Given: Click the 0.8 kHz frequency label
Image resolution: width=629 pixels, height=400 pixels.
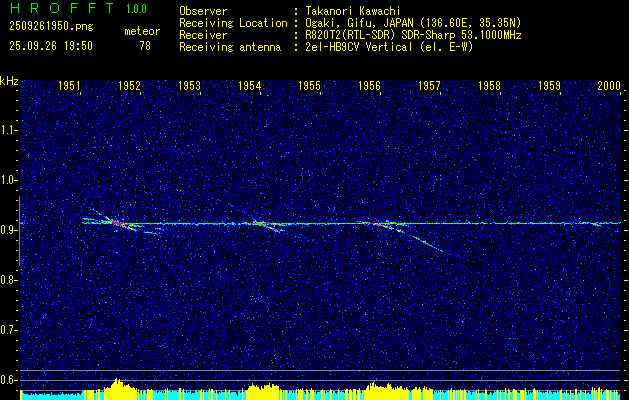Looking at the screenshot, I should pyautogui.click(x=9, y=280).
